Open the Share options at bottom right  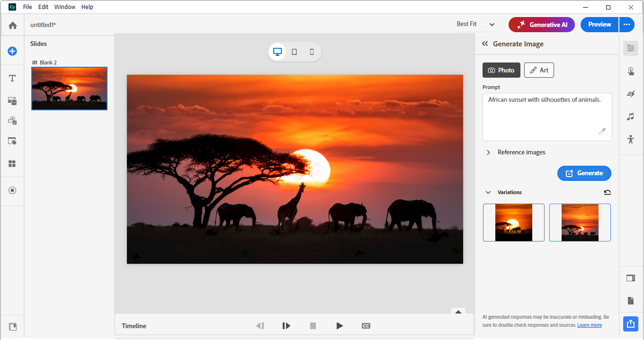pos(630,324)
